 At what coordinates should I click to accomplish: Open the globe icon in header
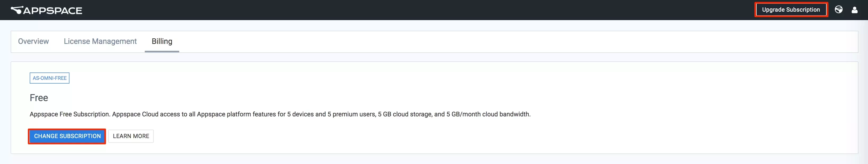839,10
